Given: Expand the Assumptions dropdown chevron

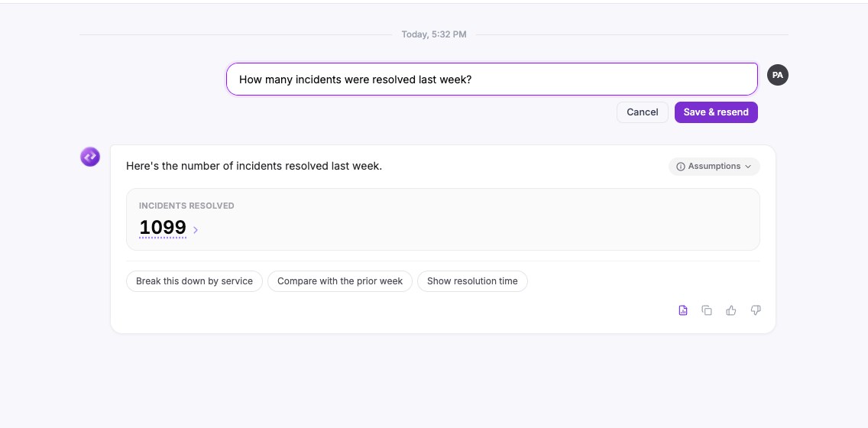Looking at the screenshot, I should [748, 167].
